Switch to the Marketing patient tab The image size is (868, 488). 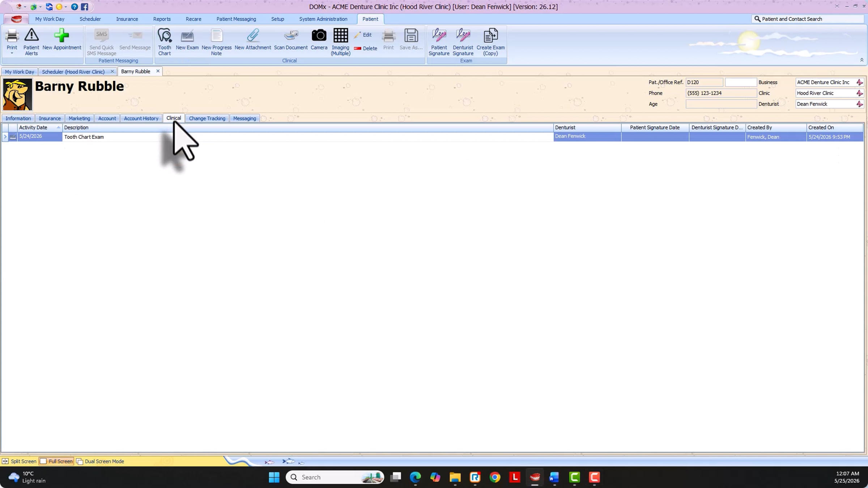pyautogui.click(x=79, y=118)
